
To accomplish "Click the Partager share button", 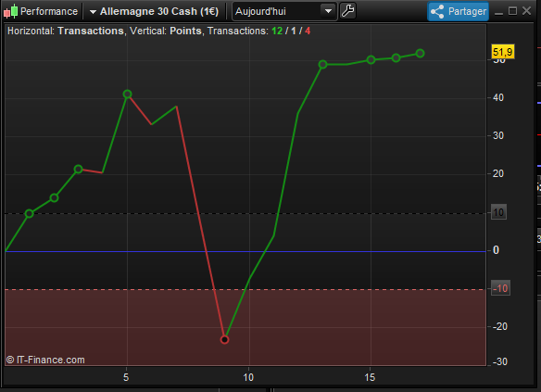I will (x=459, y=11).
